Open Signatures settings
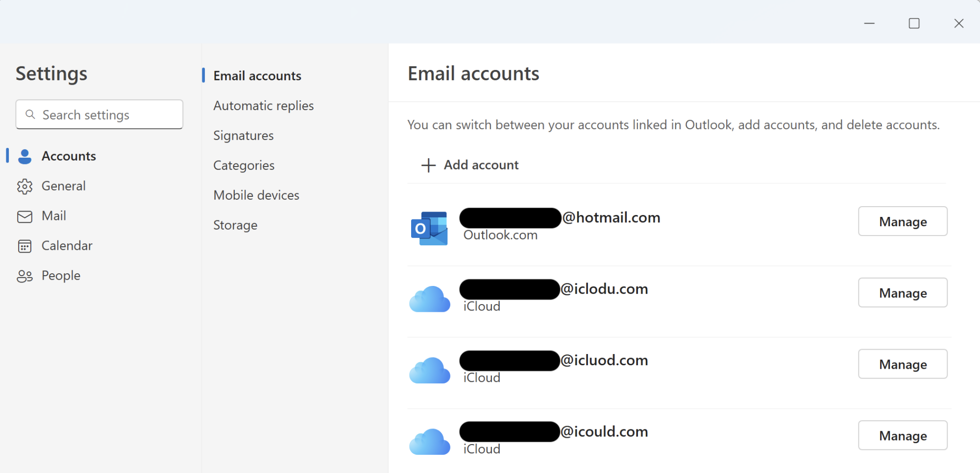This screenshot has height=473, width=980. [x=244, y=136]
